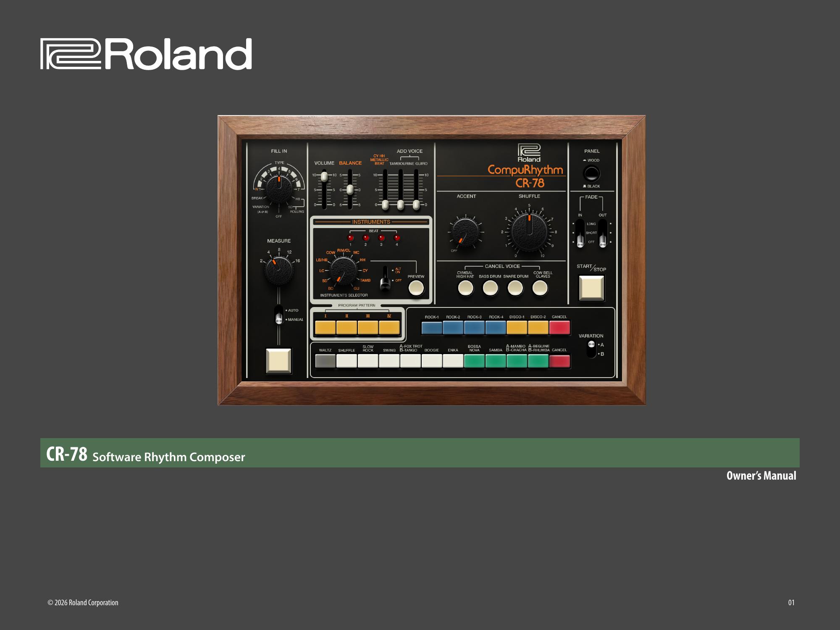
Task: Select the SAMBA rhythm button
Action: pos(496,361)
